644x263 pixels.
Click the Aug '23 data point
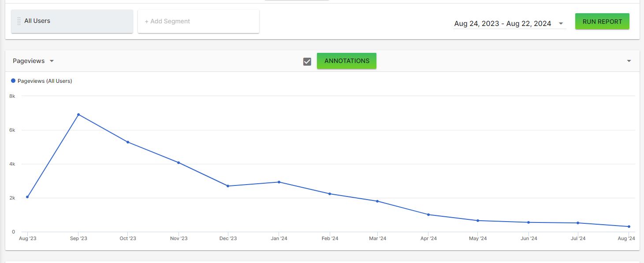27,197
